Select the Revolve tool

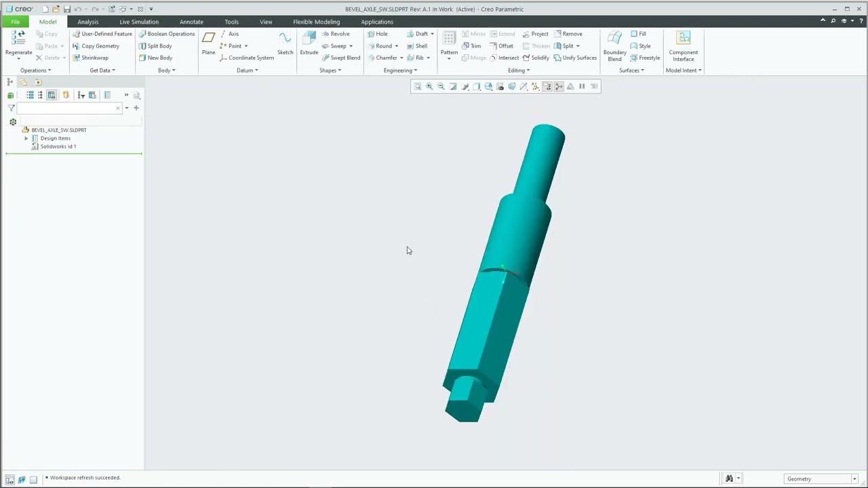click(335, 34)
